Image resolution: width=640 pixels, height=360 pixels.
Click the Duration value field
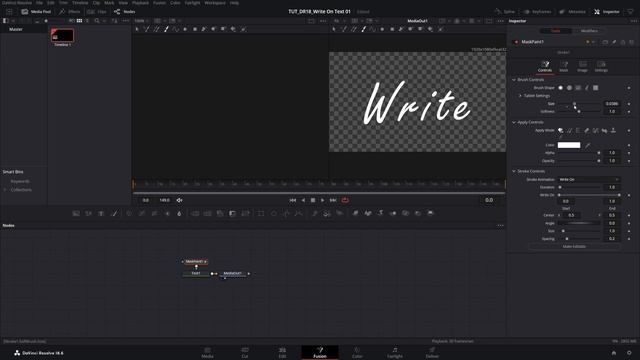point(612,187)
